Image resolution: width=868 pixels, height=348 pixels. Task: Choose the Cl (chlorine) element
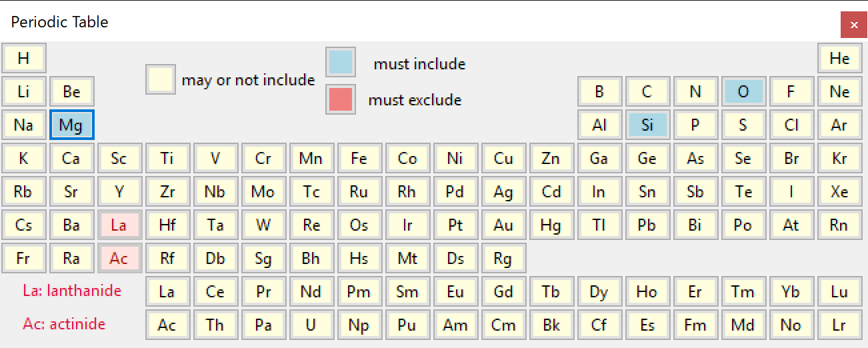coord(791,125)
